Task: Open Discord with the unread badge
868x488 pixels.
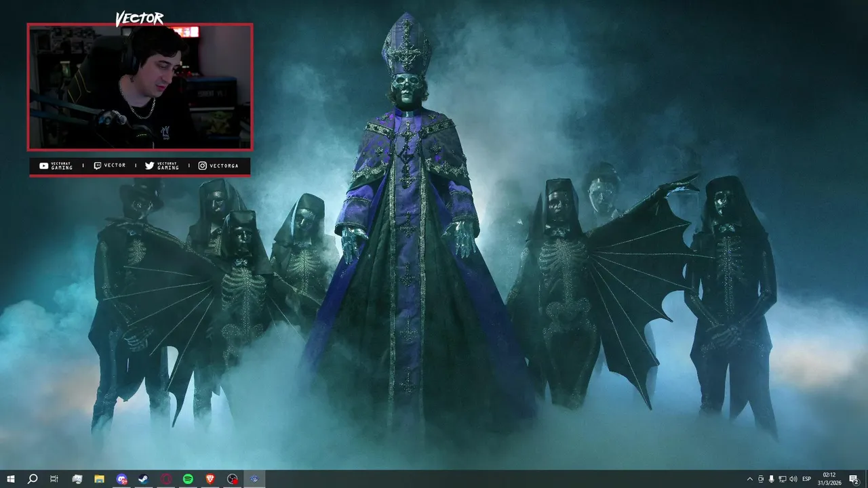Action: (121, 479)
